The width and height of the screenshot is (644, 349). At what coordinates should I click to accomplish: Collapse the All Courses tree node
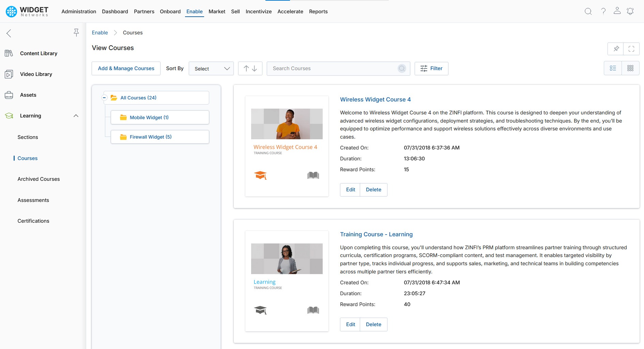pyautogui.click(x=105, y=98)
